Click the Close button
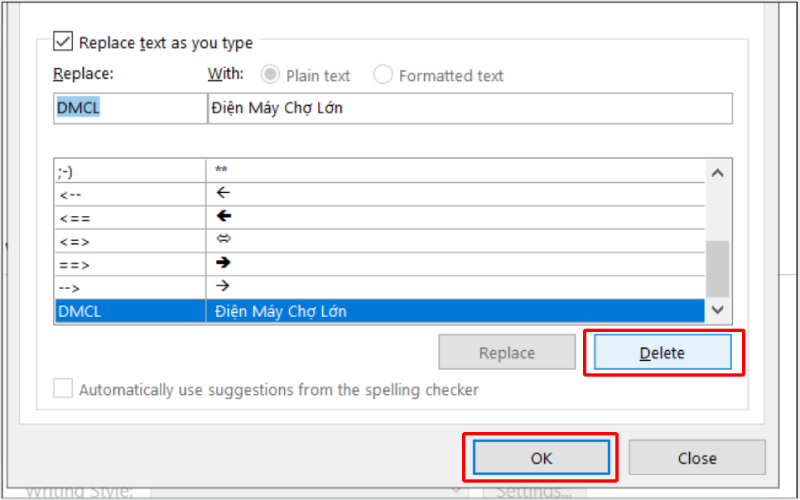 point(696,458)
